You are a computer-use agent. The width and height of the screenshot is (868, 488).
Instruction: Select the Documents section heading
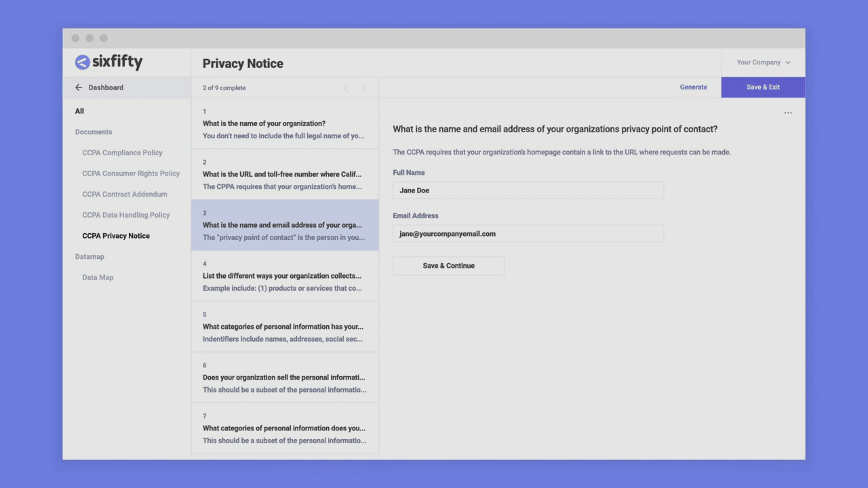pyautogui.click(x=94, y=132)
